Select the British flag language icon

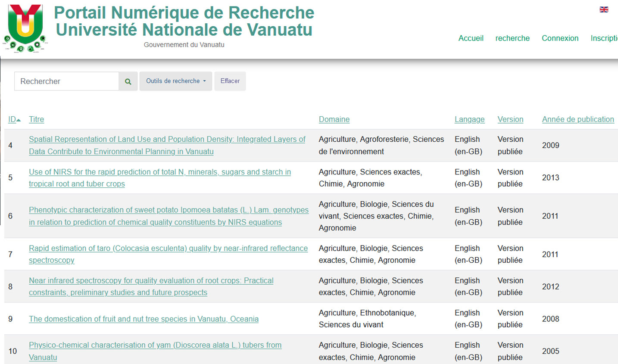(603, 9)
